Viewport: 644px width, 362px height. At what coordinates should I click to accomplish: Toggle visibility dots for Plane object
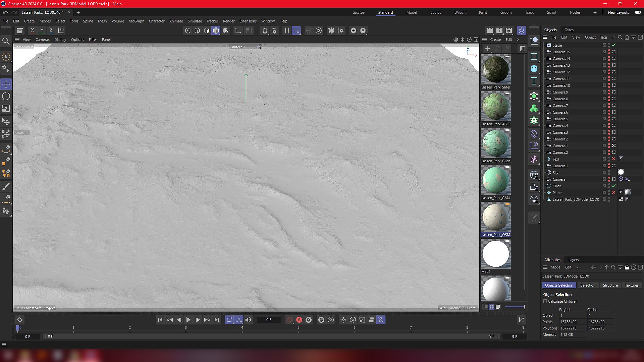(609, 193)
